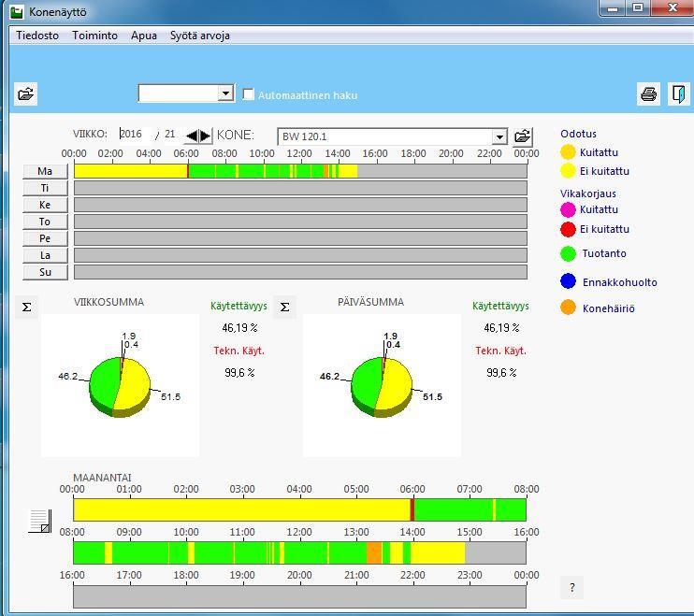This screenshot has width=694, height=616.
Task: Open the Toiminto menu
Action: click(94, 36)
